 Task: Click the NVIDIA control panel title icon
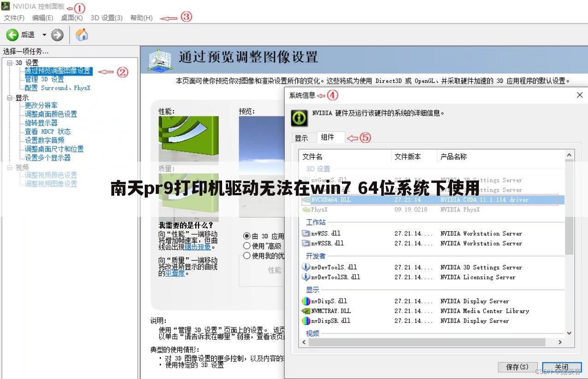point(6,6)
